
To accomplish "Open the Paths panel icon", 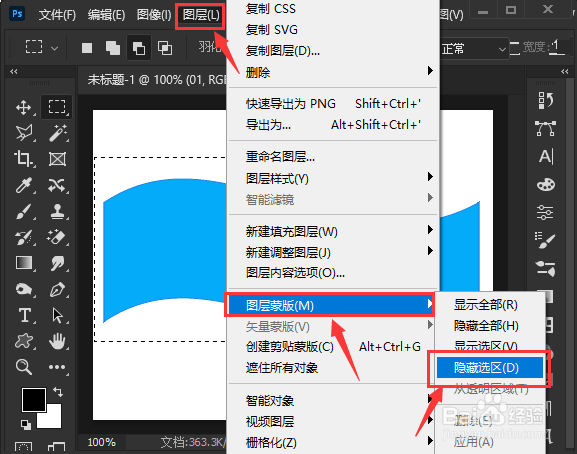I will click(x=545, y=128).
